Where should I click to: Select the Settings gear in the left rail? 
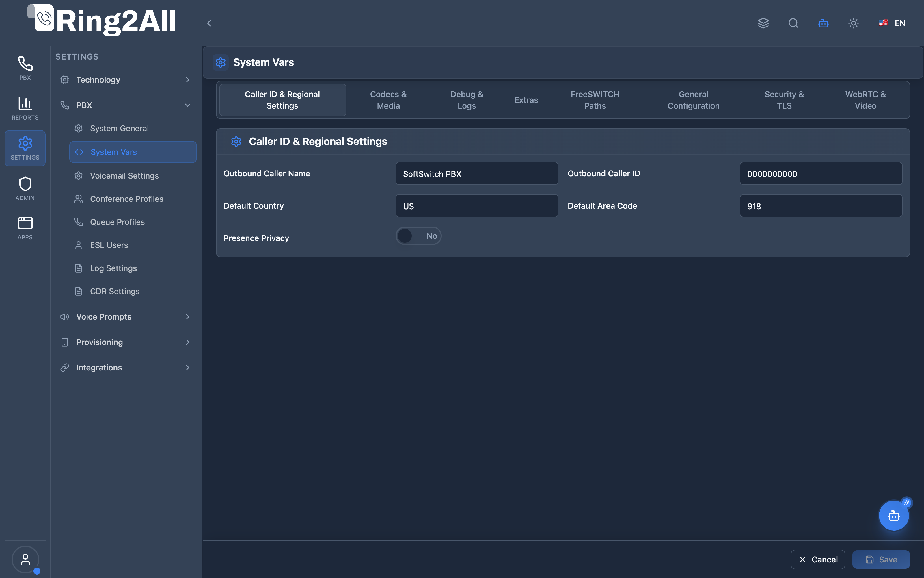coord(25,148)
